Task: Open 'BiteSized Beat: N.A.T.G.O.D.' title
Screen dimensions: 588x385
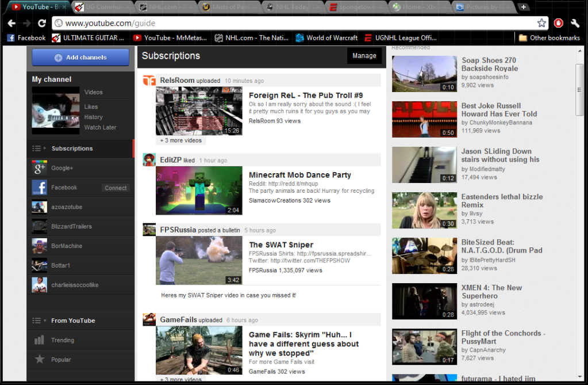Action: click(x=502, y=246)
